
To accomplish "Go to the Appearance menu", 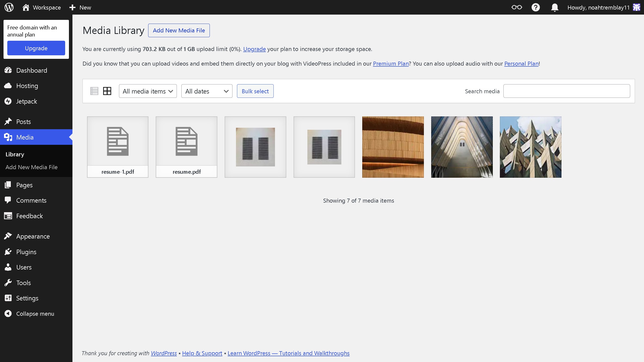I will pyautogui.click(x=33, y=236).
